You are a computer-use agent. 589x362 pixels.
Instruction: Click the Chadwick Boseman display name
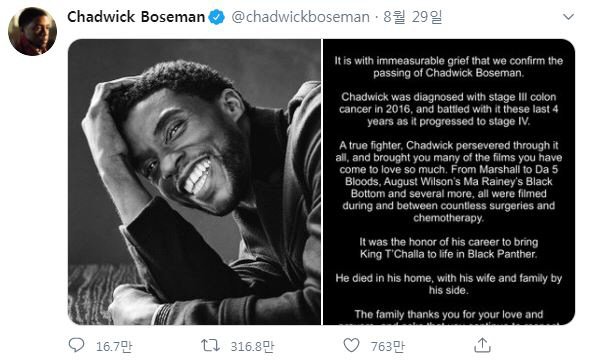coord(136,17)
